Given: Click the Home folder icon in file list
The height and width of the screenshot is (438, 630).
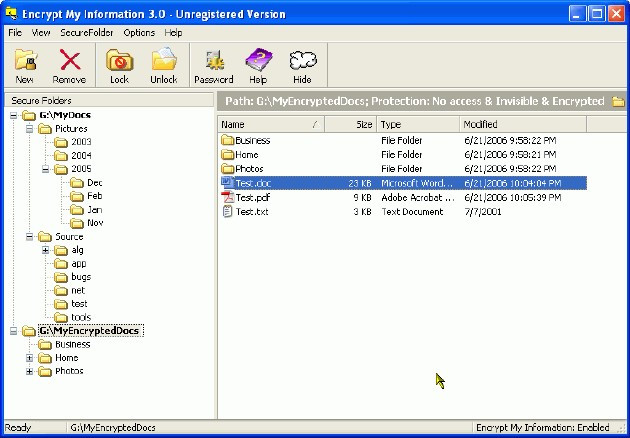Looking at the screenshot, I should point(227,154).
